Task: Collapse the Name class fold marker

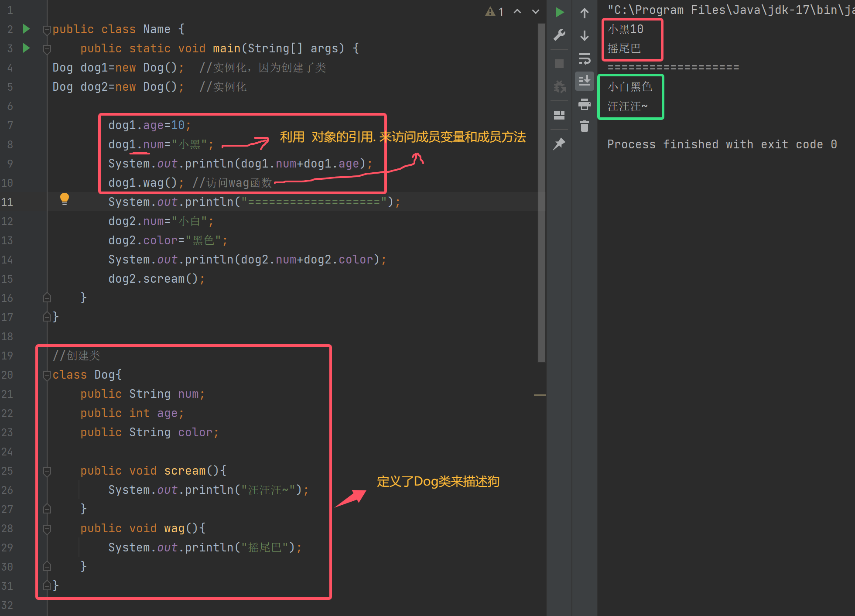Action: pos(47,30)
